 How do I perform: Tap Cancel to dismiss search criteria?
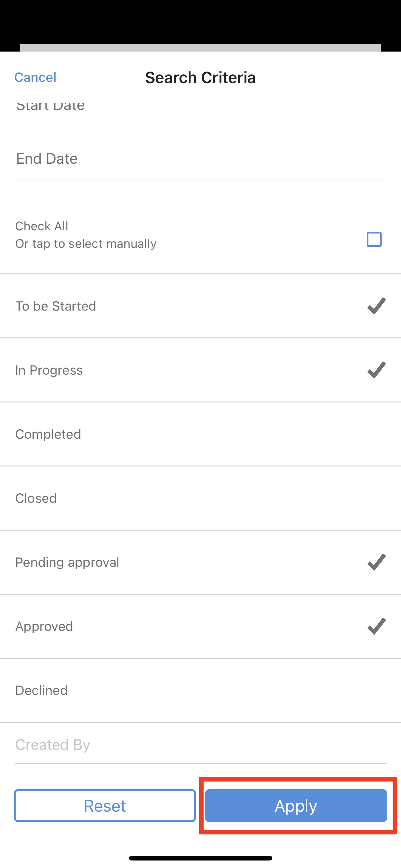pyautogui.click(x=35, y=77)
